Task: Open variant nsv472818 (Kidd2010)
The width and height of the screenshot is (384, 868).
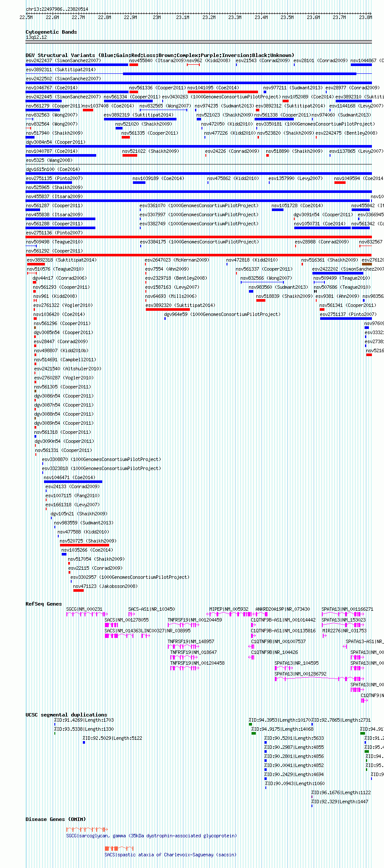Action: (x=252, y=260)
